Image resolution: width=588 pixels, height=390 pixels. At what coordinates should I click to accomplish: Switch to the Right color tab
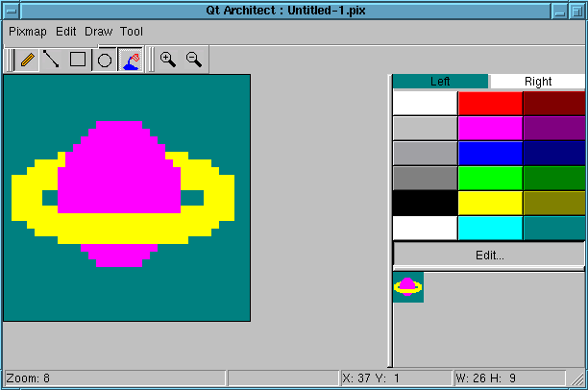click(538, 82)
